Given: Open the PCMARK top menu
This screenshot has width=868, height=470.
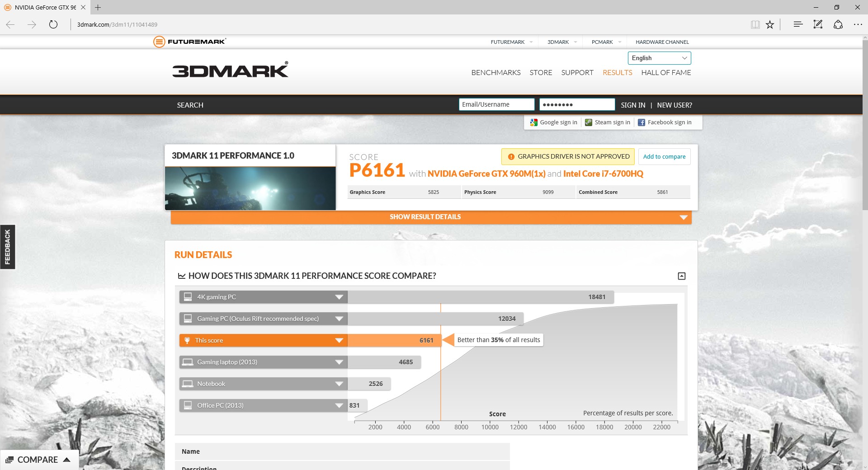Looking at the screenshot, I should [606, 42].
